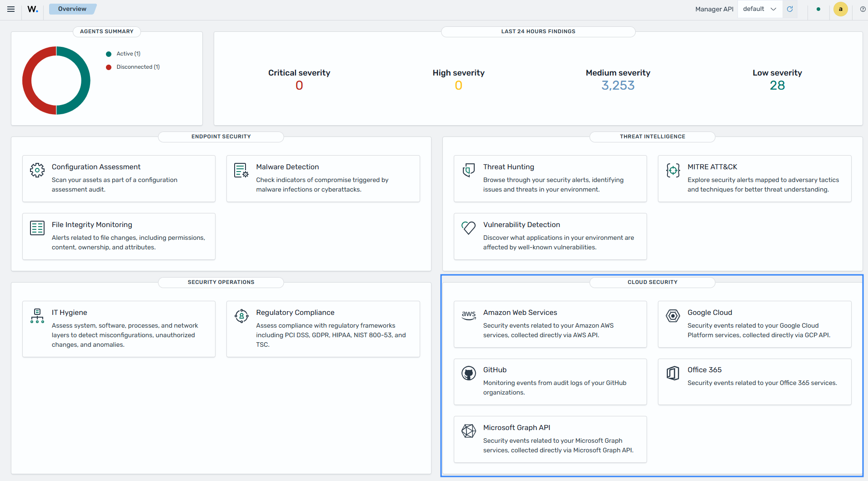Open the Regulatory Compliance module
Image resolution: width=868 pixels, height=481 pixels.
(x=323, y=329)
